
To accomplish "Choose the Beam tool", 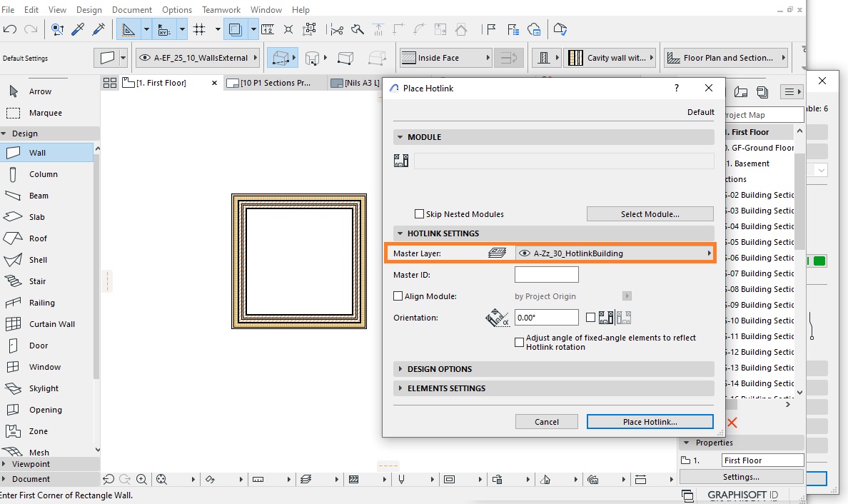I will (39, 196).
